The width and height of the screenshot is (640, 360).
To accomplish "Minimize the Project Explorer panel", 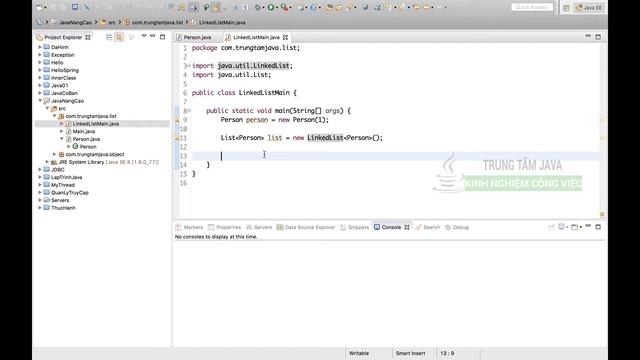I will (x=153, y=36).
